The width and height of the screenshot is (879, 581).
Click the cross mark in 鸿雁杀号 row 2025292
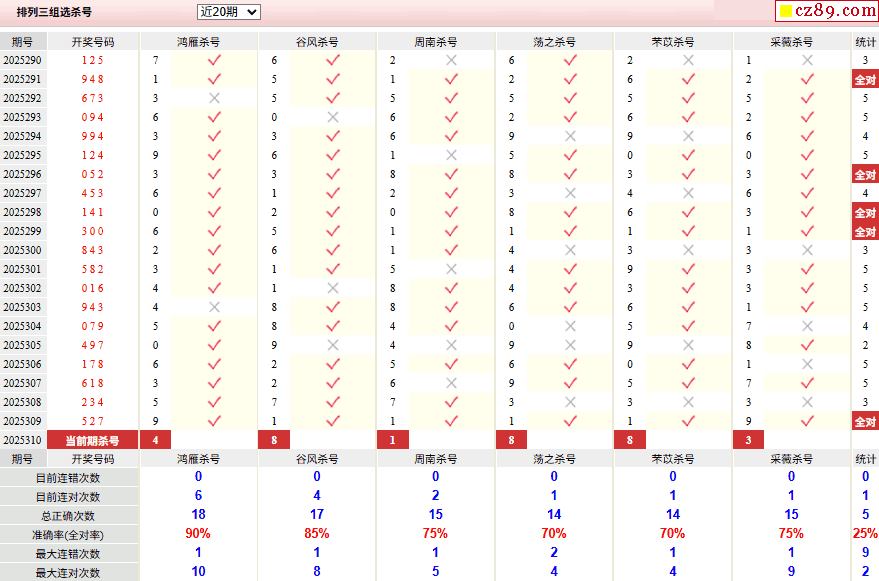click(x=214, y=98)
